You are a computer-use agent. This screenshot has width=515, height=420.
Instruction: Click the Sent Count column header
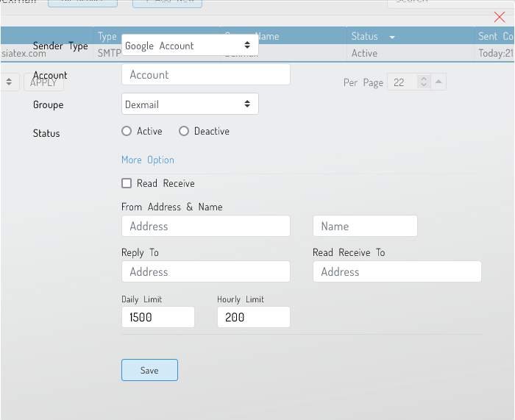495,36
